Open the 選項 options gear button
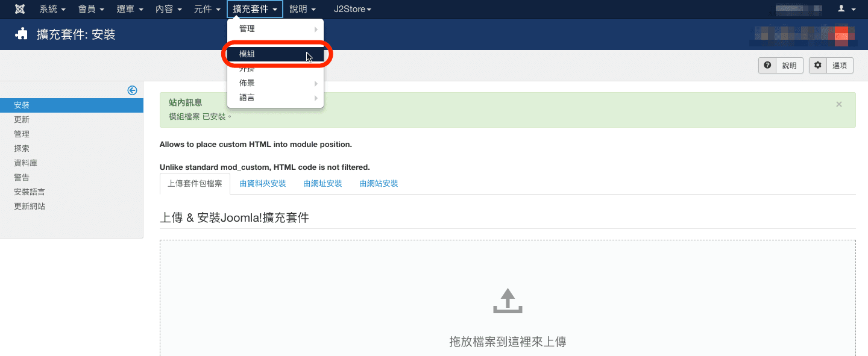Image resolution: width=868 pixels, height=356 pixels. [x=831, y=66]
